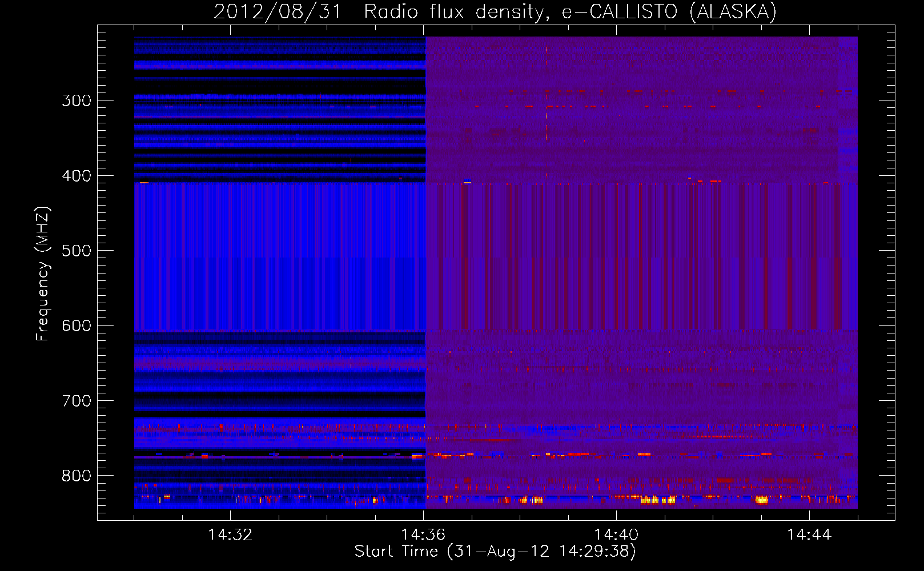Click the Frequency (MHZ) axis title
This screenshot has width=924, height=571.
(43, 274)
